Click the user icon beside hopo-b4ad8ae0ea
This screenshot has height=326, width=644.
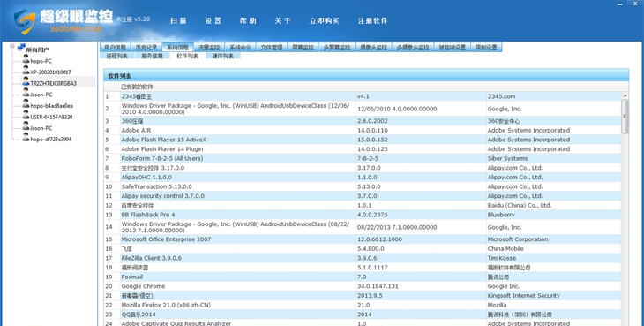click(x=26, y=104)
